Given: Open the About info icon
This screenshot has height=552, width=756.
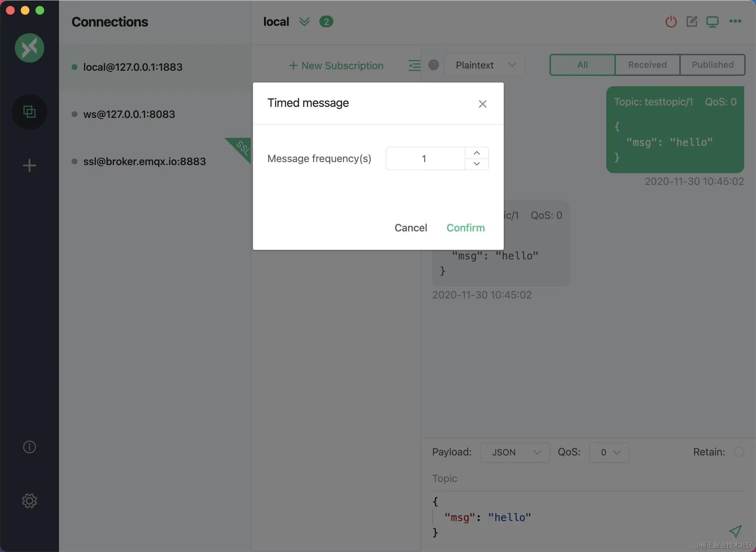Looking at the screenshot, I should [x=30, y=447].
